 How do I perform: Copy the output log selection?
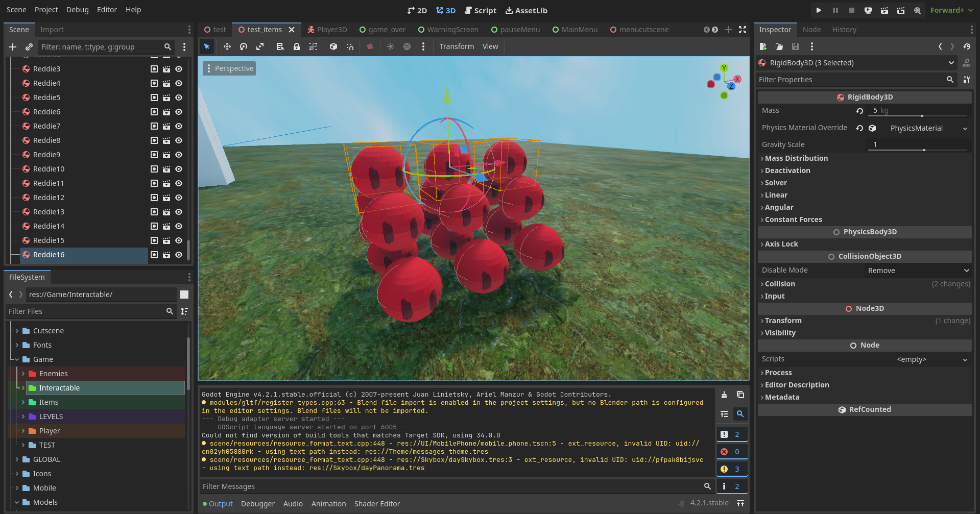pyautogui.click(x=740, y=395)
